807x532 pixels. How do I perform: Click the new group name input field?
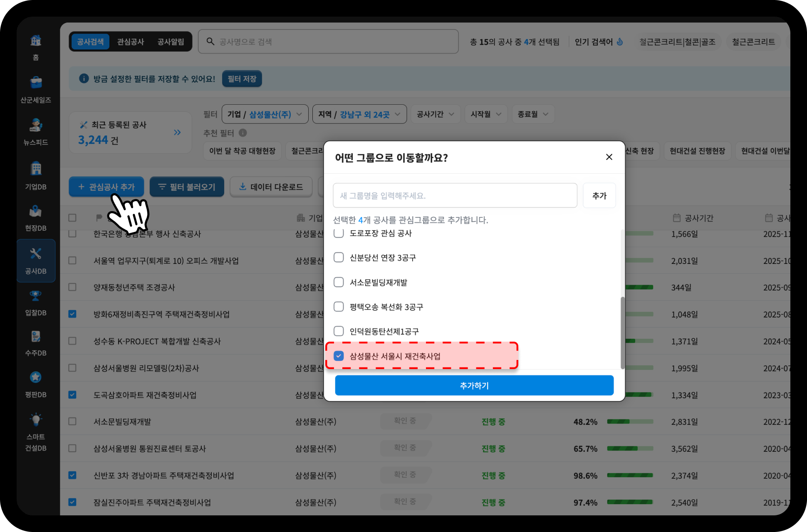point(455,195)
